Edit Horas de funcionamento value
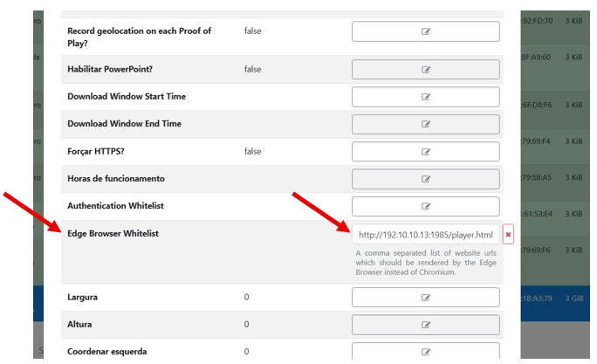597x364 pixels. tap(426, 179)
